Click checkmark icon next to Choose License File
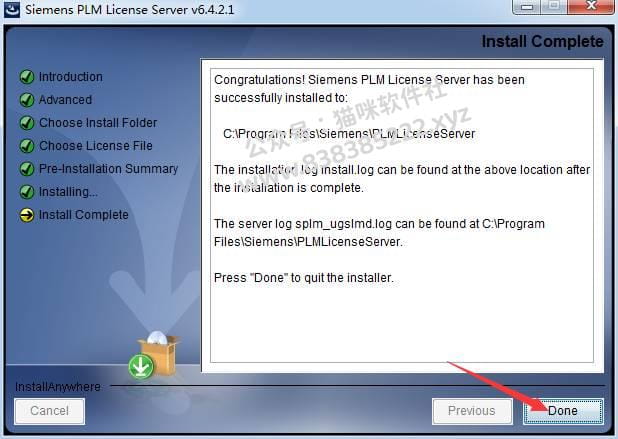Viewport: 618px width, 439px height. pos(27,146)
